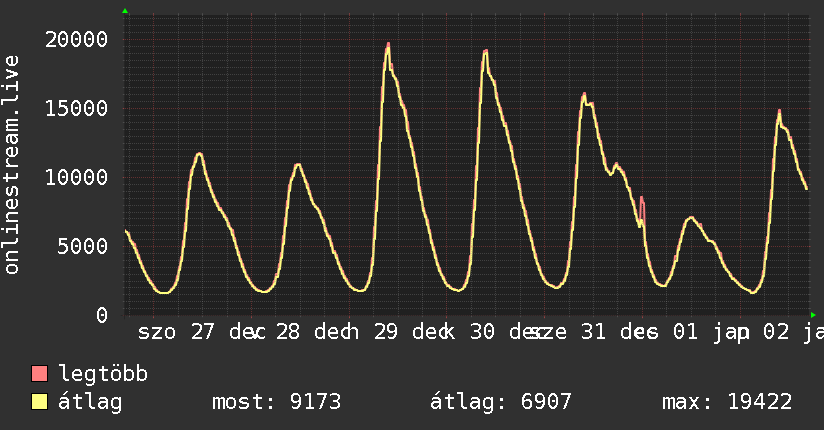The height and width of the screenshot is (430, 824).
Task: Click the highest peak on the 29 dec curve
Action: (x=388, y=44)
